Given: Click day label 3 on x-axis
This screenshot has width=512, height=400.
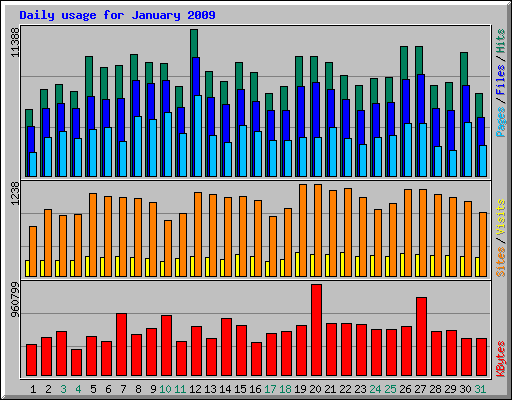Looking at the screenshot, I should (63, 389).
